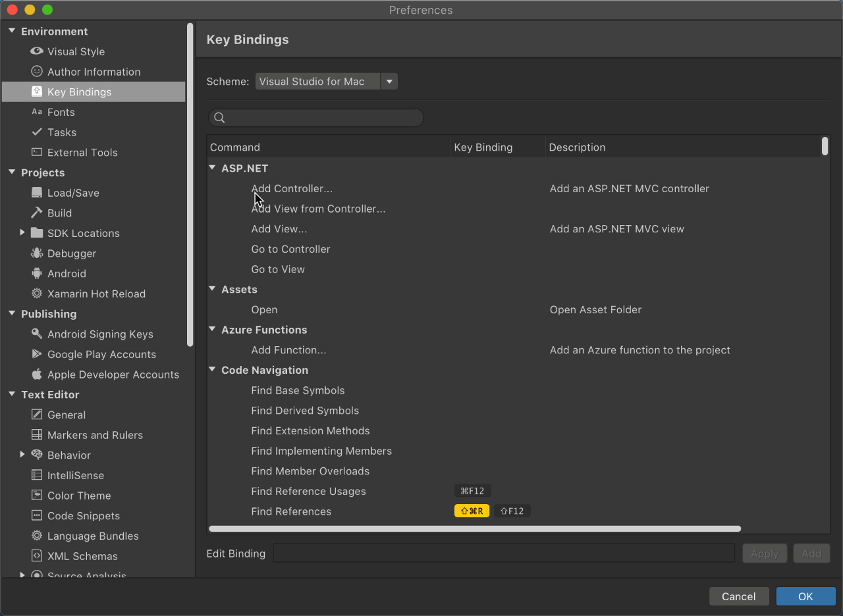Screen dimensions: 843x616
Task: Click the Debugger bug icon
Action: click(x=37, y=253)
